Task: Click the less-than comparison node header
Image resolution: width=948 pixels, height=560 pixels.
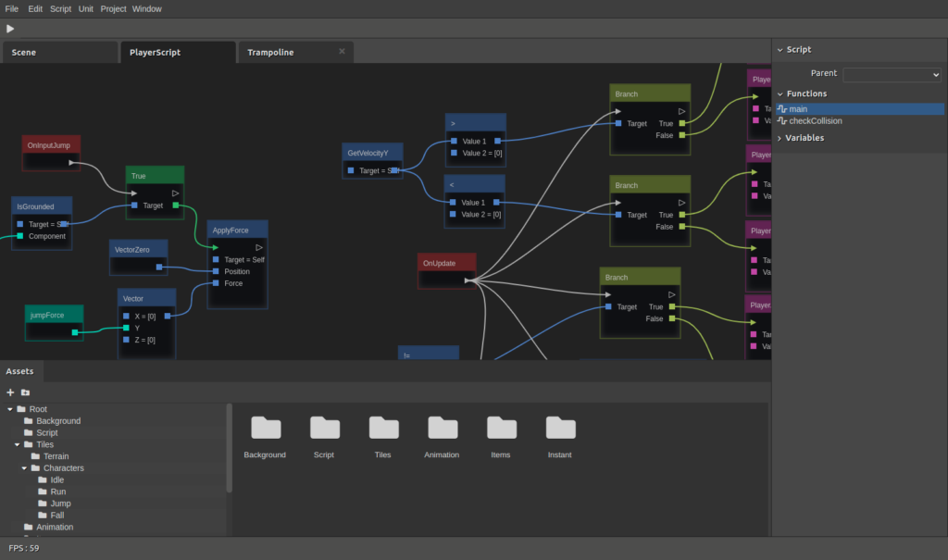Action: pyautogui.click(x=474, y=184)
